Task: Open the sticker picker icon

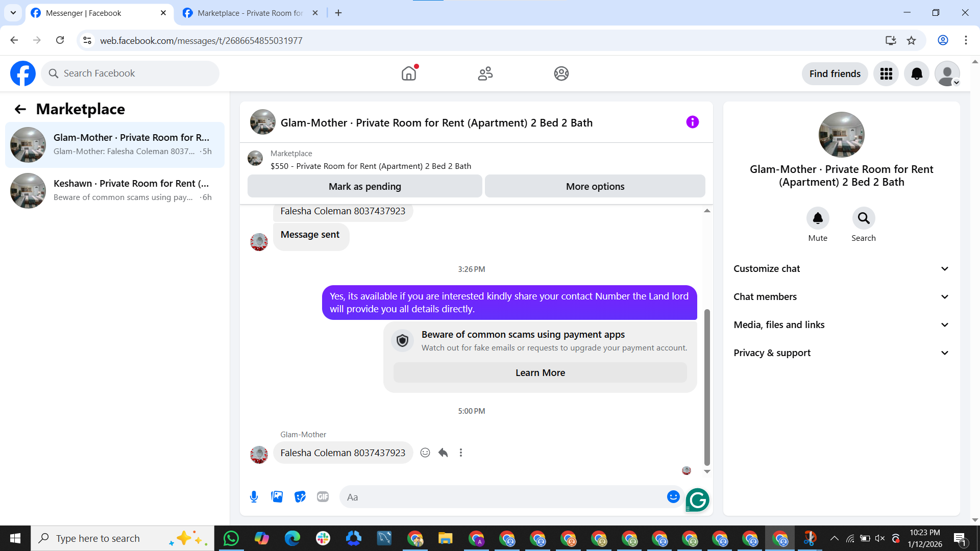Action: (x=300, y=496)
